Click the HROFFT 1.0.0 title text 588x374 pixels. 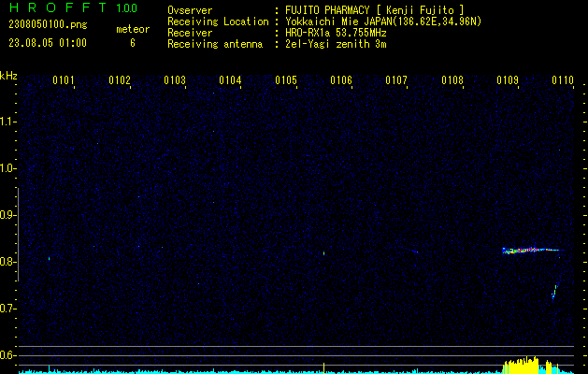point(74,7)
